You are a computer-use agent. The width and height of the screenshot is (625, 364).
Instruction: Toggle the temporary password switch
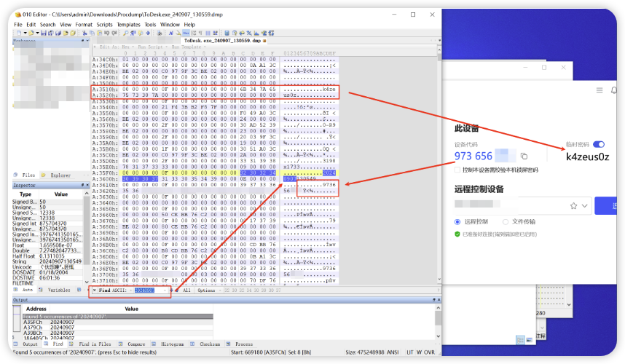point(599,144)
